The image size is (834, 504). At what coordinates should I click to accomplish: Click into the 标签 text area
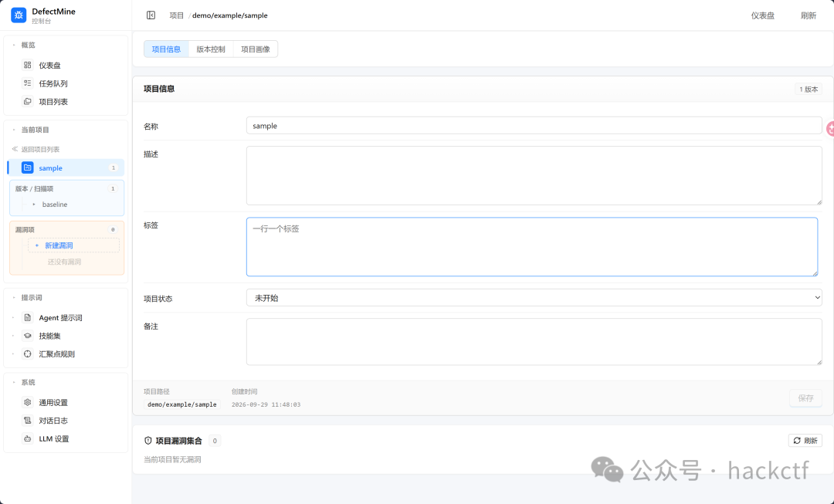(532, 247)
